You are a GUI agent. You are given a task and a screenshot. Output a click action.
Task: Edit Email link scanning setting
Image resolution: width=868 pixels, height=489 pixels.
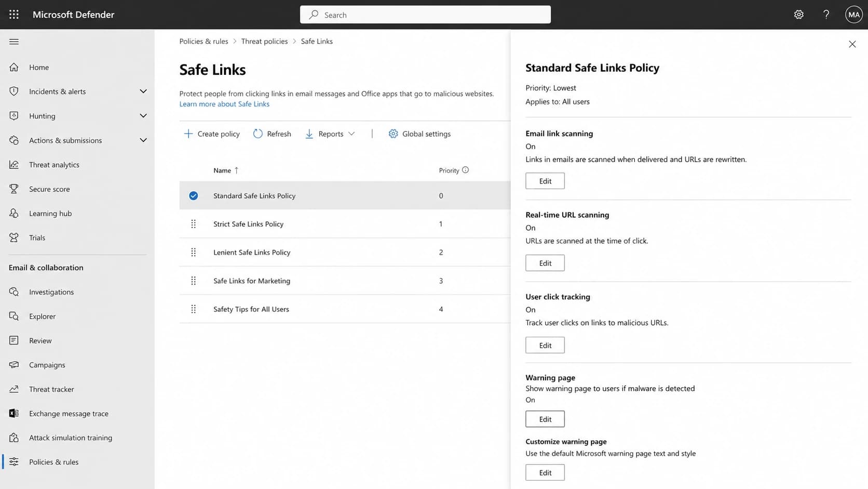click(545, 181)
